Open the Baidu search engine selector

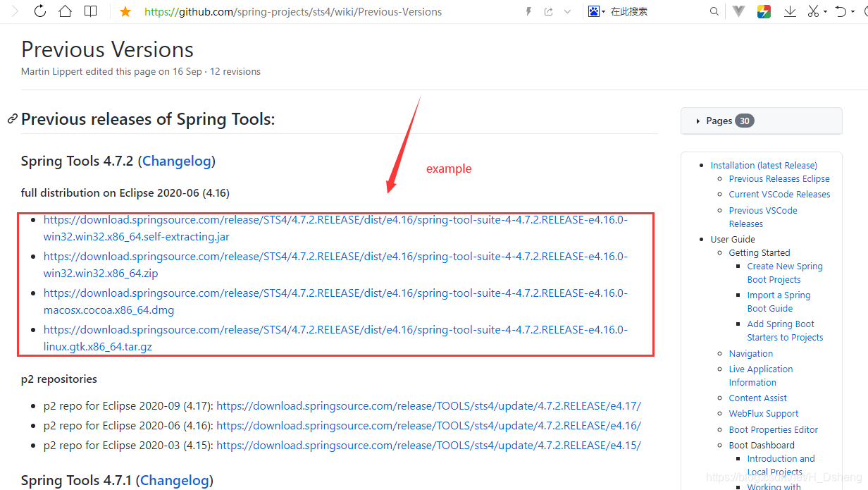(x=597, y=11)
